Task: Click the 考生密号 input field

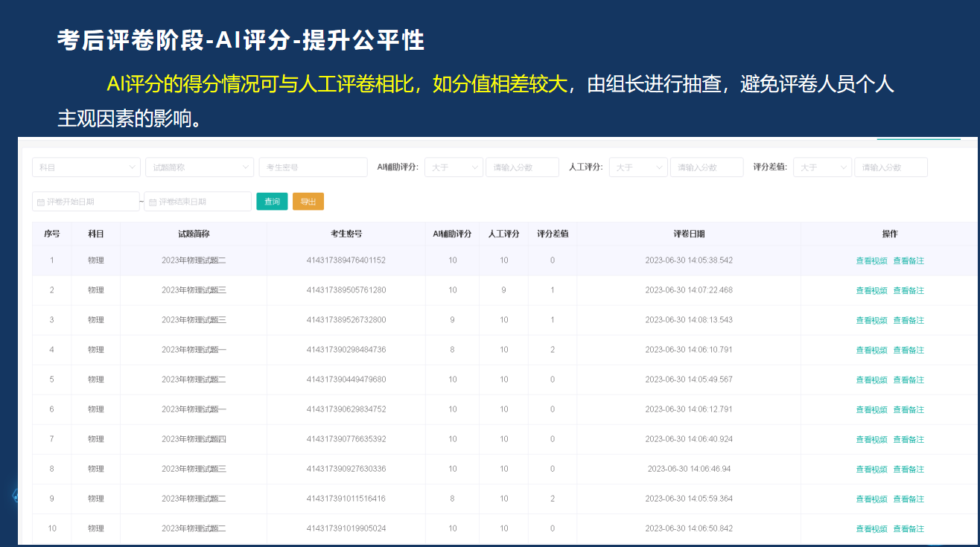Action: pyautogui.click(x=313, y=167)
